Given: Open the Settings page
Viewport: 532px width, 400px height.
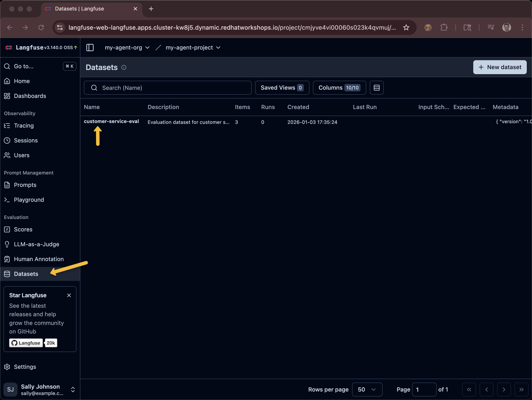Looking at the screenshot, I should (25, 367).
